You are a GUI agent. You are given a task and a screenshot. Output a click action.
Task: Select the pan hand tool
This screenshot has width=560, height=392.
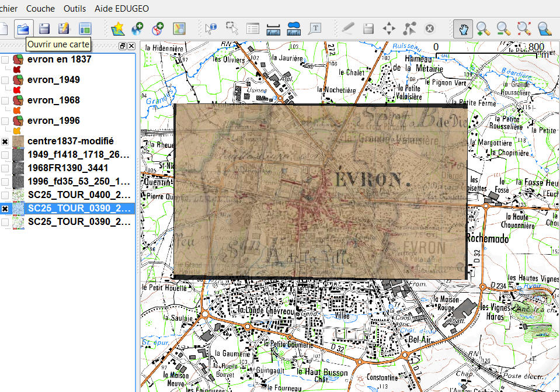(x=463, y=29)
